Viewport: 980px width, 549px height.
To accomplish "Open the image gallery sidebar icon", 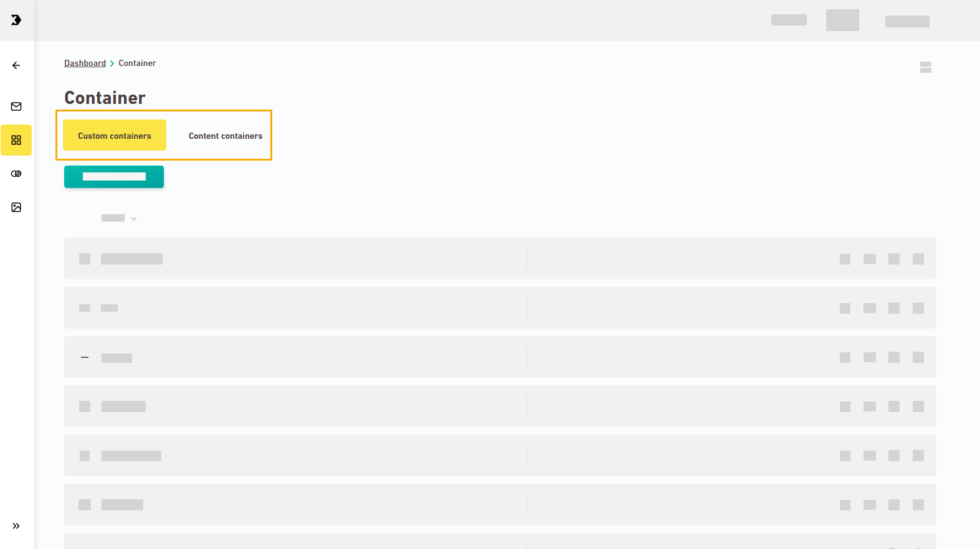I will pos(16,207).
